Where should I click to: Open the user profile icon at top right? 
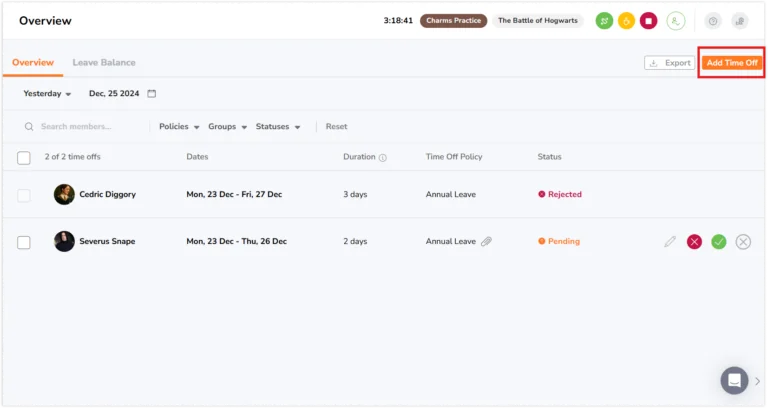[740, 21]
